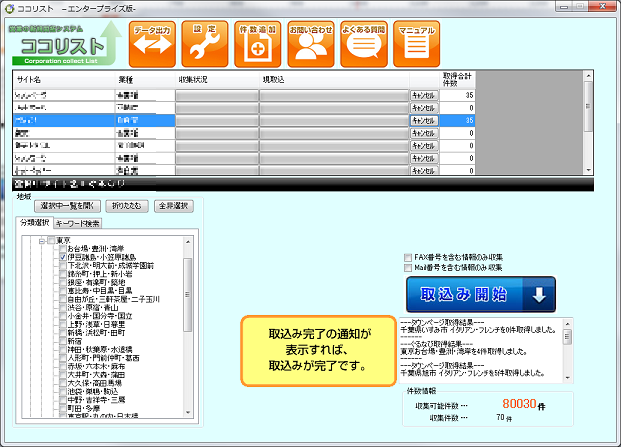
Task: Click site table scrollbar up arrow
Action: coord(588,76)
